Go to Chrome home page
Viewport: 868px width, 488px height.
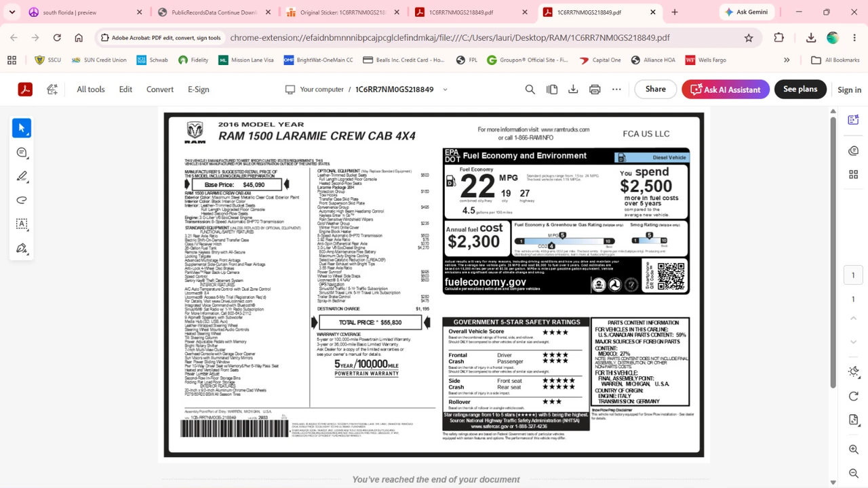click(79, 38)
